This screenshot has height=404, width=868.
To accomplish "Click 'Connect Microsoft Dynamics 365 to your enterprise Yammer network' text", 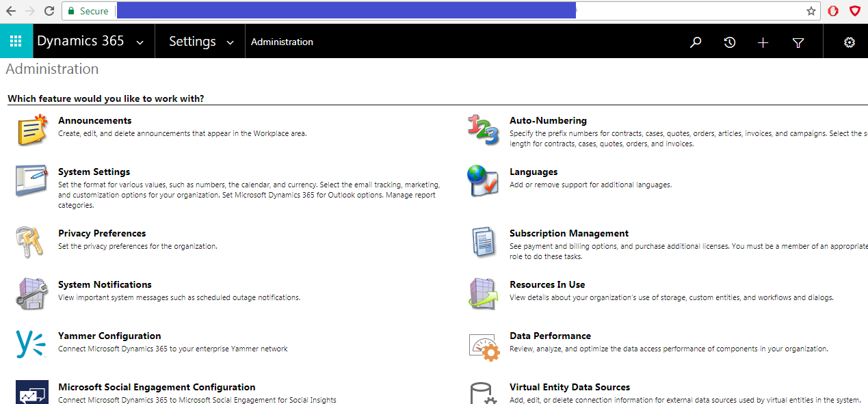I will tap(173, 349).
